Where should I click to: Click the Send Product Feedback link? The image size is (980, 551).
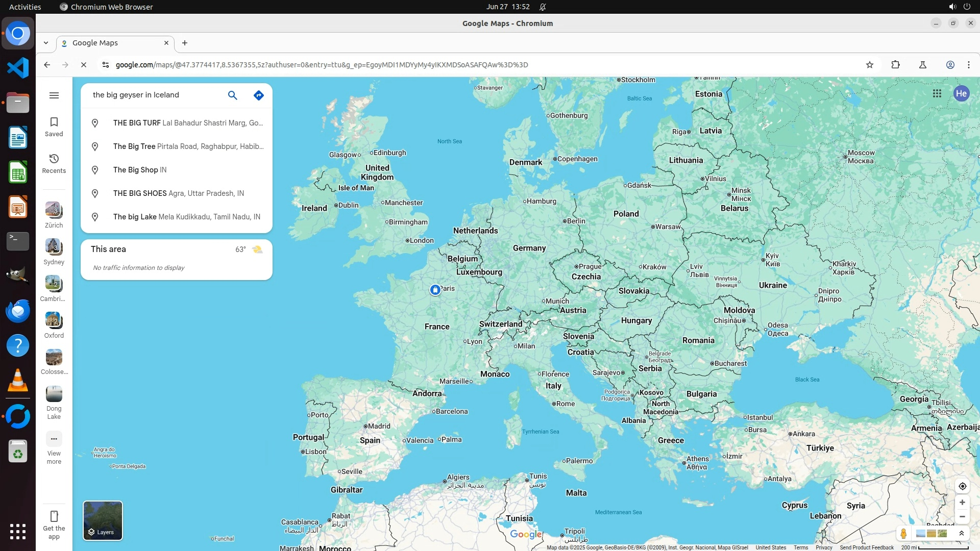[866, 547]
